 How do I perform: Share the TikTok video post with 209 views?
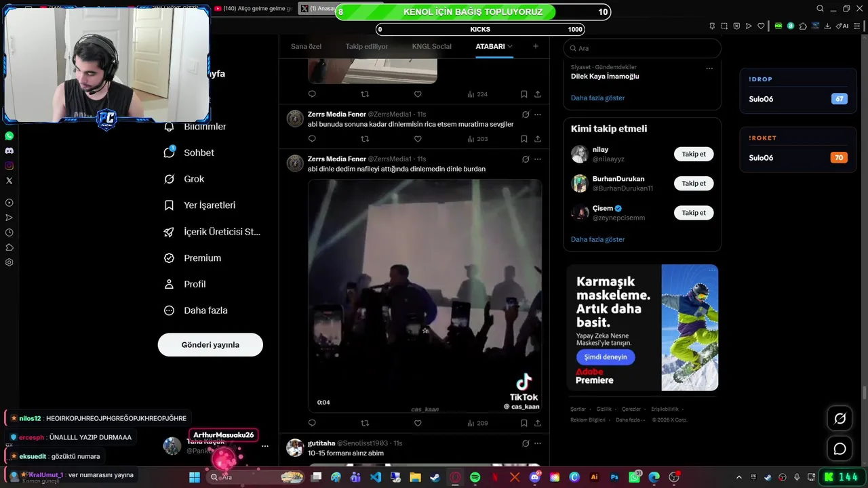(538, 423)
